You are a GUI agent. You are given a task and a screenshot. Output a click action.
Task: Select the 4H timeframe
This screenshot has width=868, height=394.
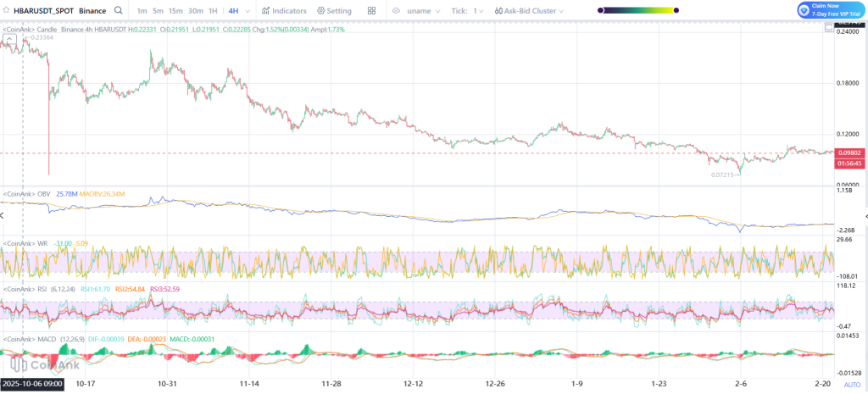[233, 11]
